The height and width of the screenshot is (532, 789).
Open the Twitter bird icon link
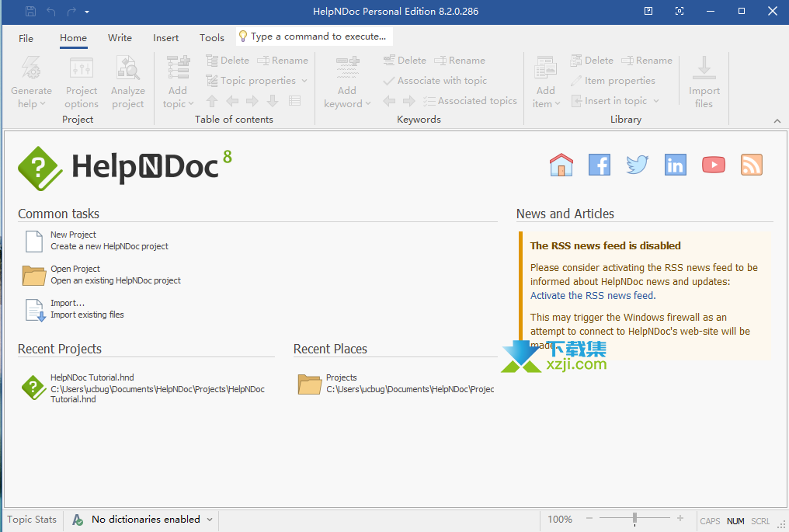click(x=637, y=165)
